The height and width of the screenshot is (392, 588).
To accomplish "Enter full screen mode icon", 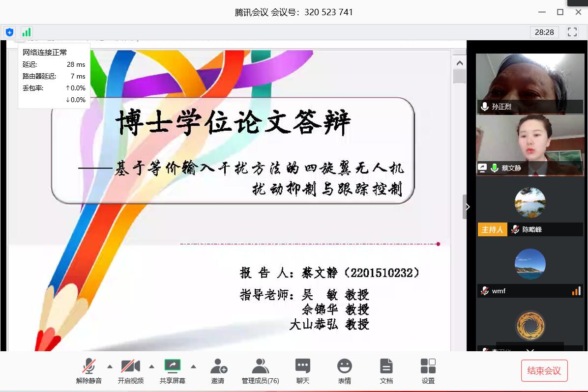I will [x=572, y=32].
